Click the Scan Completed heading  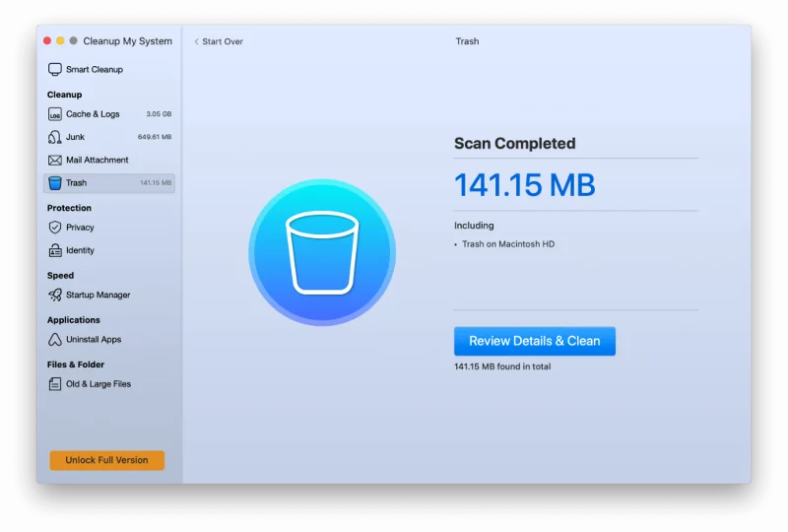[x=514, y=143]
